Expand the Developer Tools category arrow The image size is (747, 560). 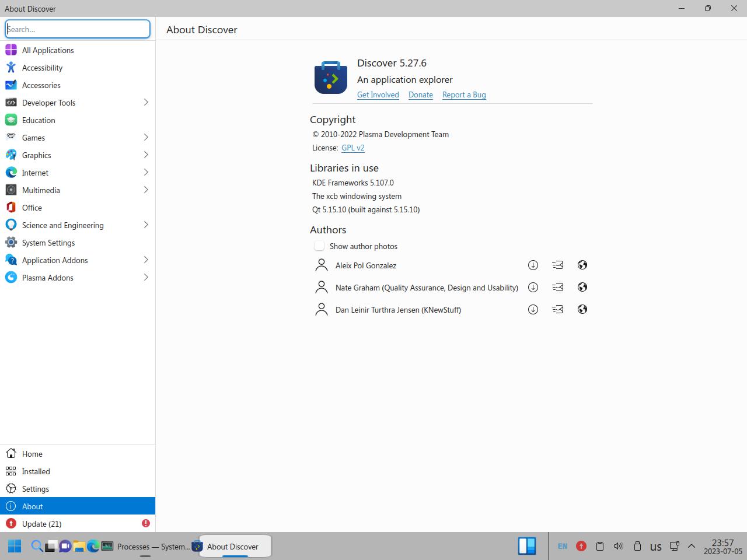pos(146,103)
